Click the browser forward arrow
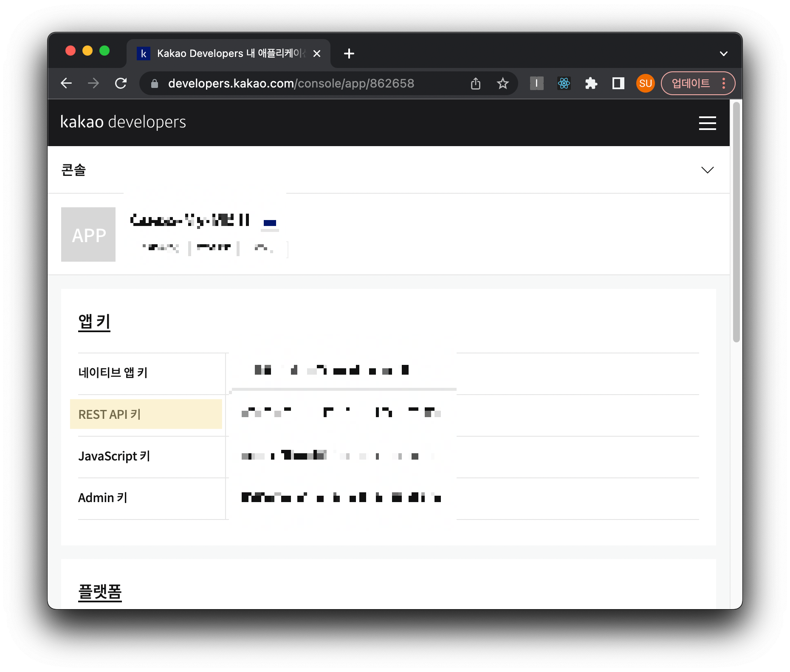The image size is (790, 672). [x=93, y=83]
